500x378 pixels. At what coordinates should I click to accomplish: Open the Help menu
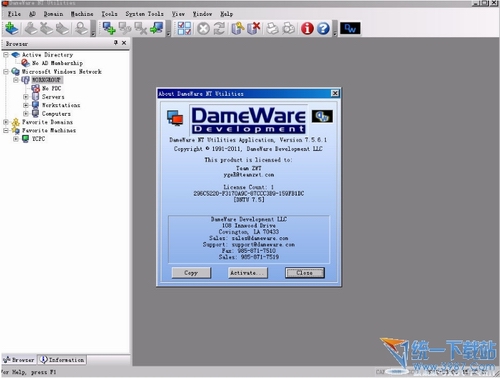pyautogui.click(x=226, y=14)
